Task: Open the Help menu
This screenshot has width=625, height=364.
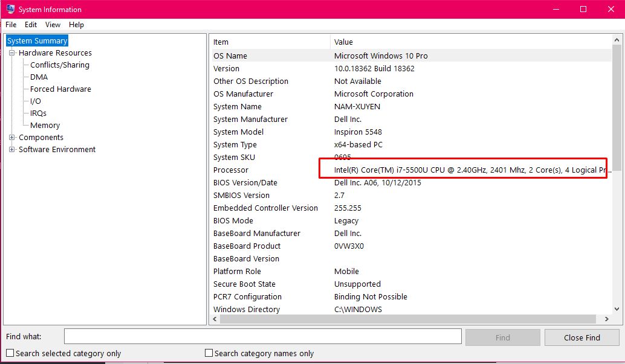Action: (76, 25)
